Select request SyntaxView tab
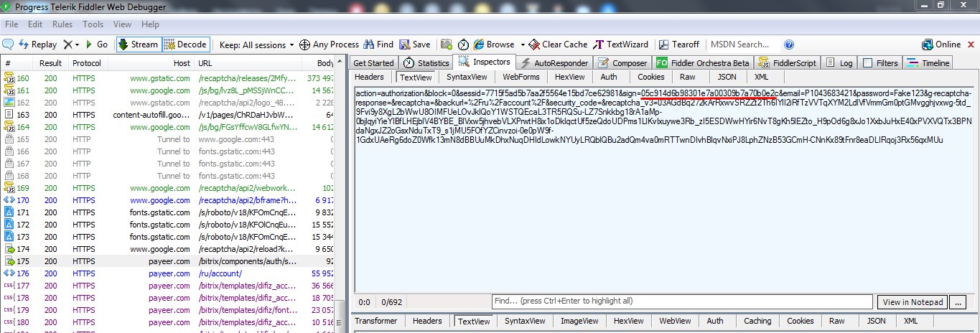The width and height of the screenshot is (980, 333). point(466,78)
